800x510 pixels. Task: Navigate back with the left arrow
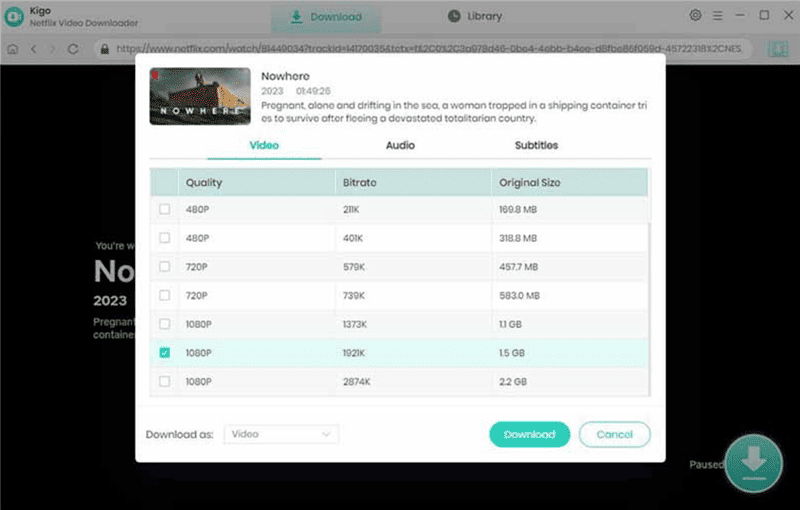click(x=34, y=49)
